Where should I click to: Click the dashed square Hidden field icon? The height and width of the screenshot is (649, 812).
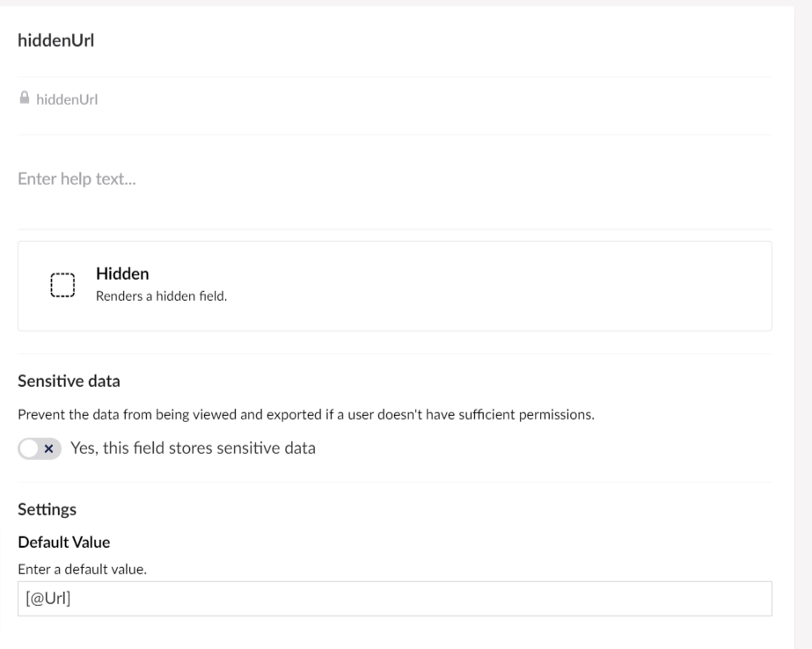[62, 285]
